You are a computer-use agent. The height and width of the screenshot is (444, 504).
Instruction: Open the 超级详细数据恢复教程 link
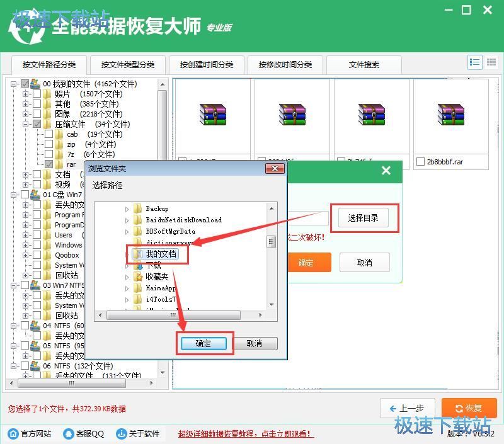[244, 434]
